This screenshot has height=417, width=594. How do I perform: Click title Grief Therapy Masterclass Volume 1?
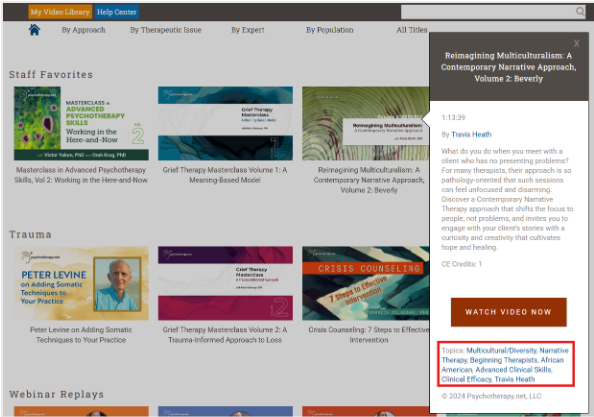[x=225, y=175]
